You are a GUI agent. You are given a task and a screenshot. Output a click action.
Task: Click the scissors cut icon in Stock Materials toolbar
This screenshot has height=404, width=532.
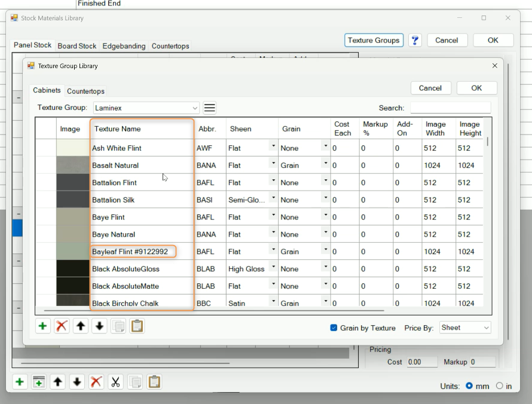pos(115,382)
